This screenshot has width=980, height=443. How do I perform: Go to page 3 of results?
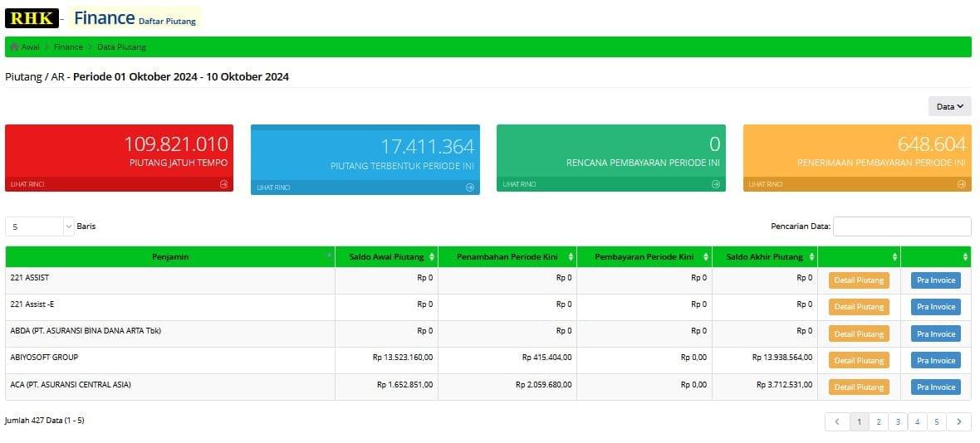[897, 422]
